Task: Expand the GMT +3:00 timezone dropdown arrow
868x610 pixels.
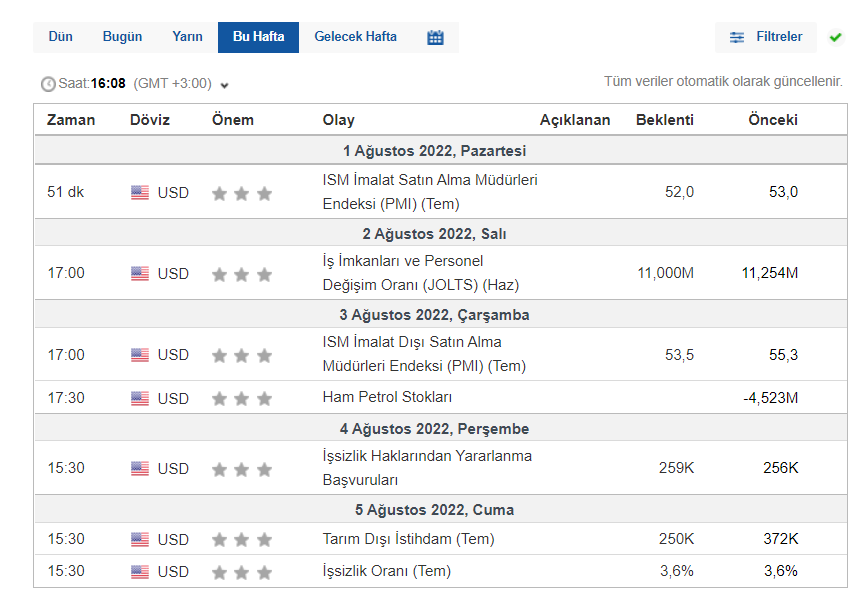Action: coord(224,85)
